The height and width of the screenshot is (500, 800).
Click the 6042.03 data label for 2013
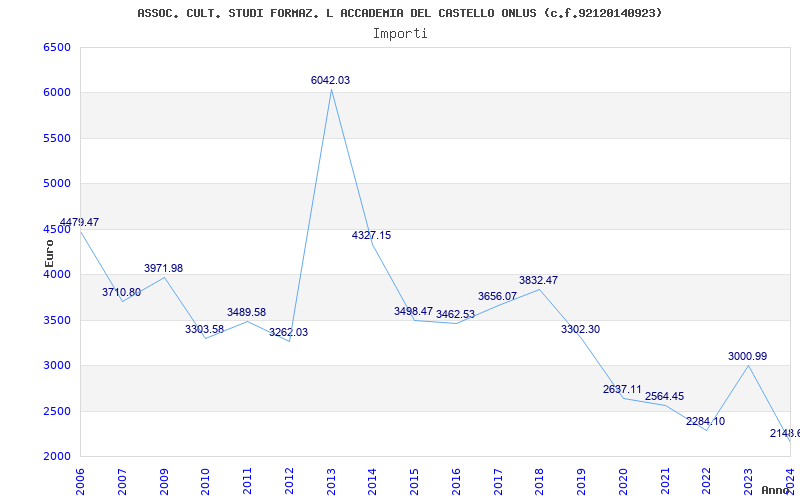(330, 80)
